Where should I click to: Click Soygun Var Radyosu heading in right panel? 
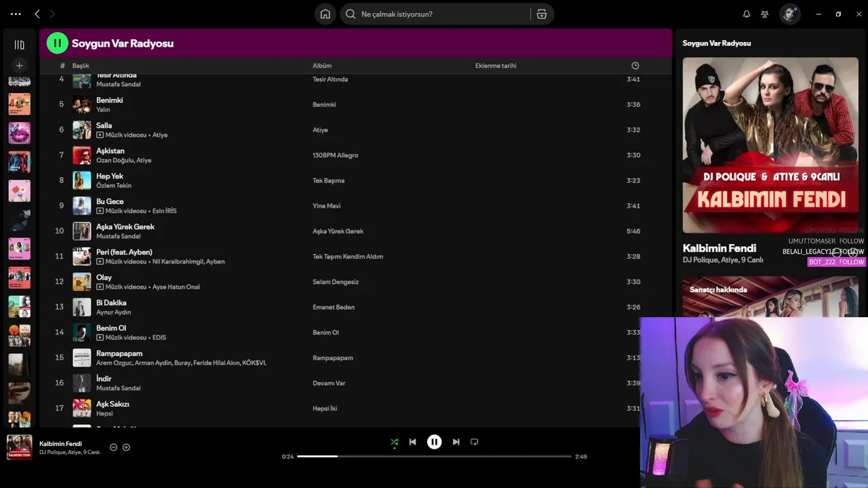(717, 43)
